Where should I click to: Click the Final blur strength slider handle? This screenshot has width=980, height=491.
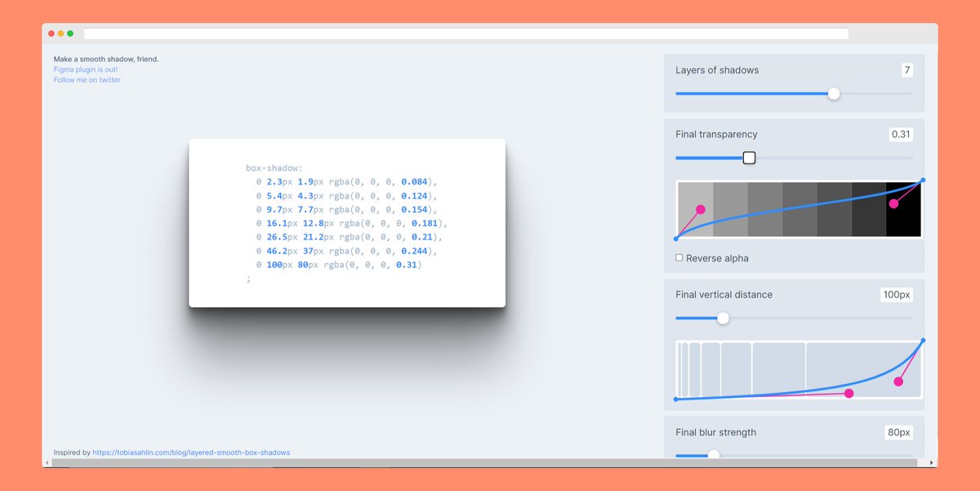point(715,455)
